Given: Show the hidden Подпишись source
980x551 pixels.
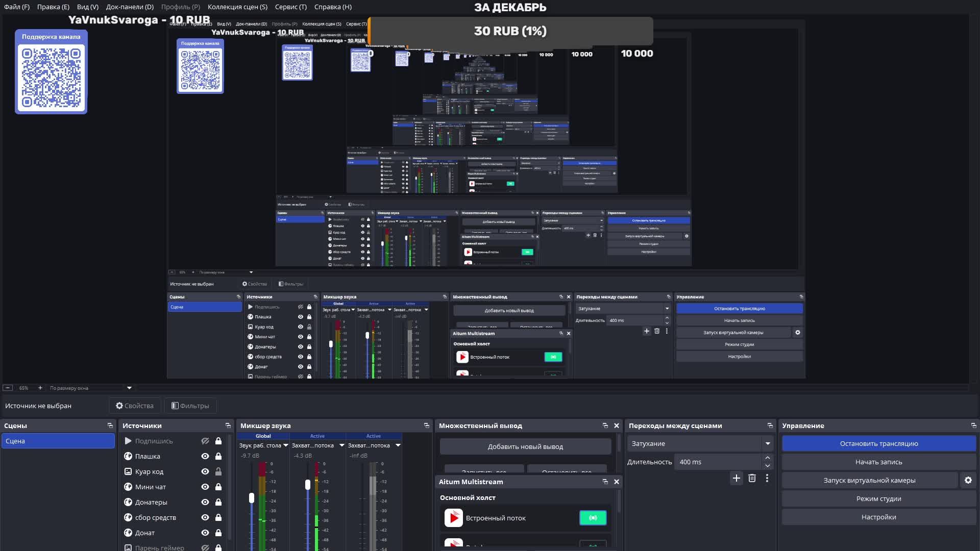Looking at the screenshot, I should 205,441.
